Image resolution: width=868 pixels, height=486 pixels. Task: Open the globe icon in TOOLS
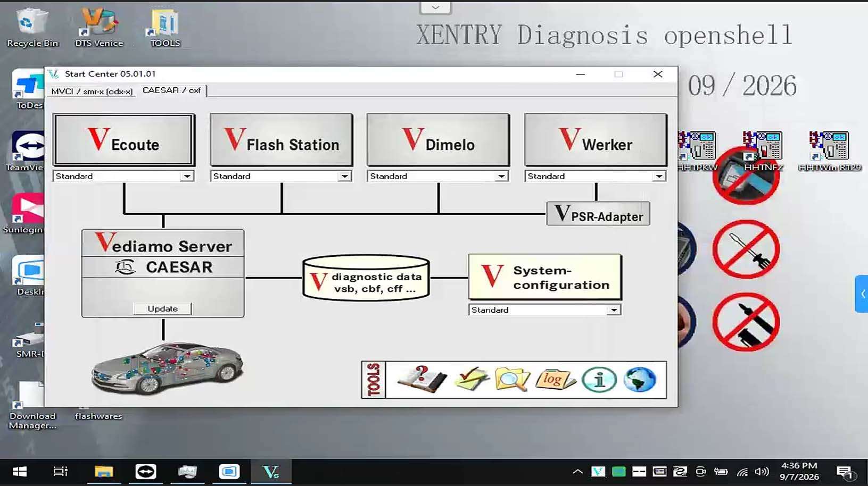pos(640,380)
